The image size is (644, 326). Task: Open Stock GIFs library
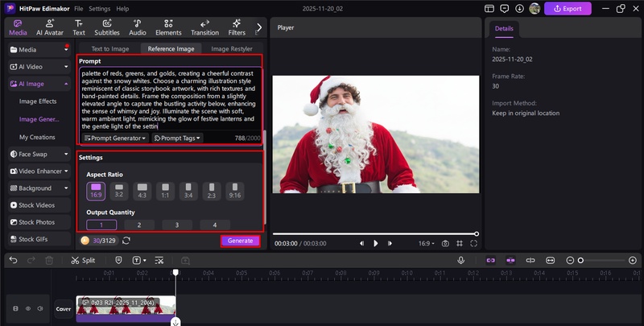tap(39, 239)
